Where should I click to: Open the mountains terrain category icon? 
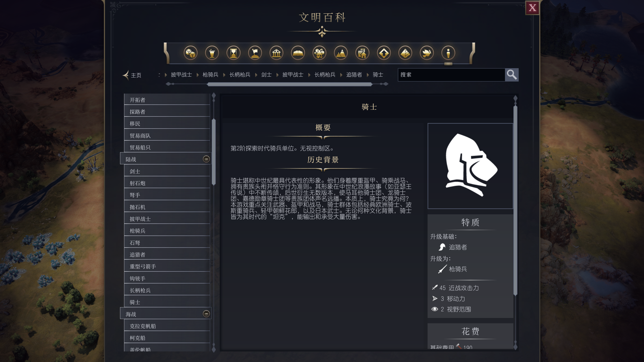(x=341, y=53)
